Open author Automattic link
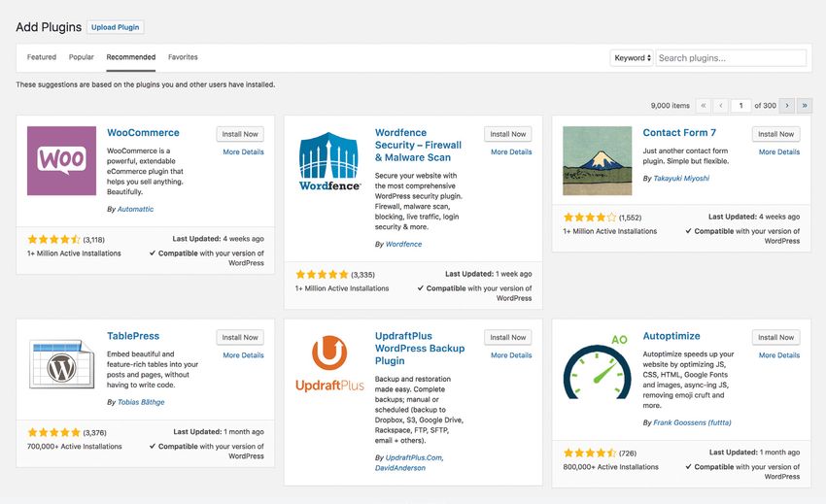This screenshot has height=504, width=826. point(135,209)
